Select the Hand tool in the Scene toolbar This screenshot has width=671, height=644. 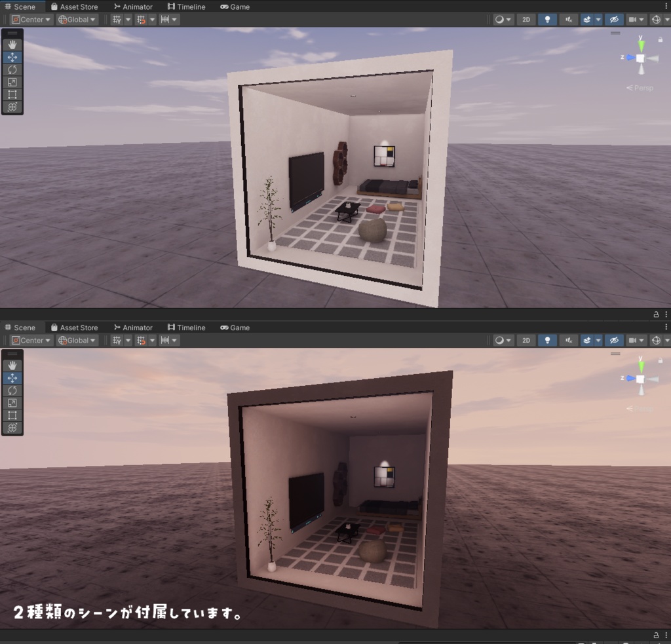12,45
